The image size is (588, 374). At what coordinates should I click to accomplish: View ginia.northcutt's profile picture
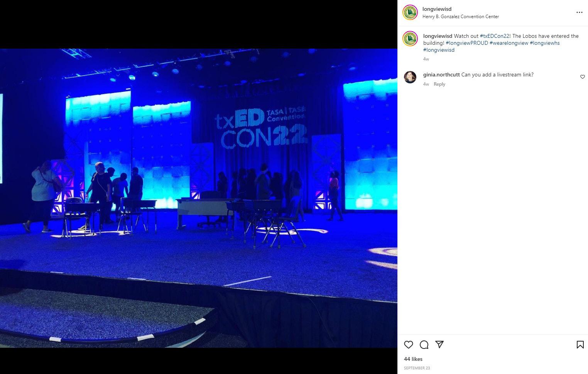click(x=410, y=77)
